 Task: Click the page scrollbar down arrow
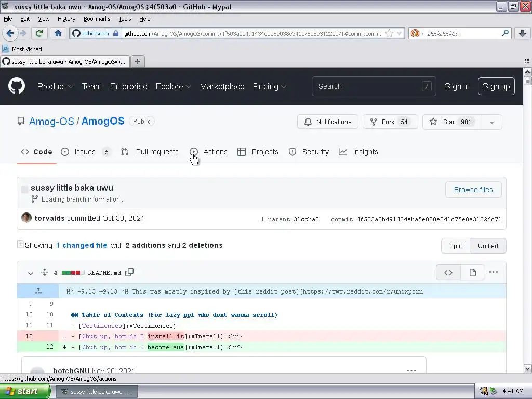click(x=527, y=368)
